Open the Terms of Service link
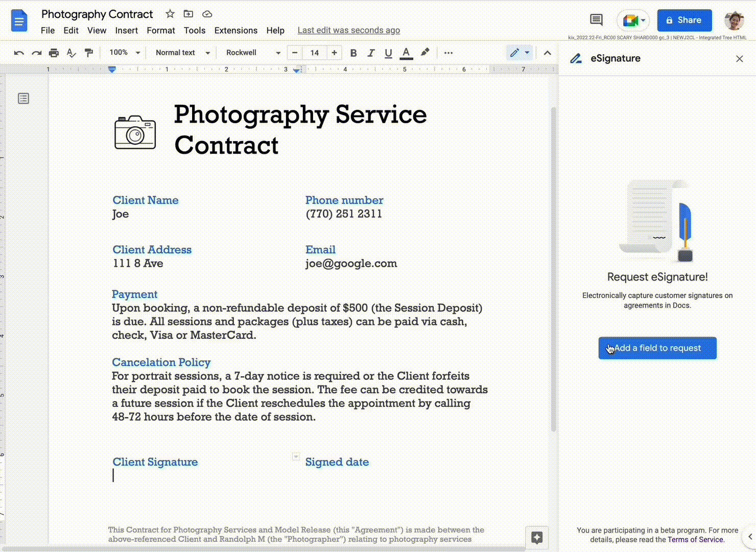This screenshot has width=756, height=552. [696, 539]
